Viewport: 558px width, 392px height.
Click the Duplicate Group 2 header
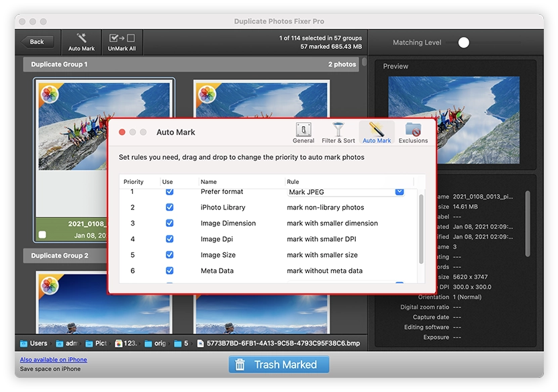(66, 256)
